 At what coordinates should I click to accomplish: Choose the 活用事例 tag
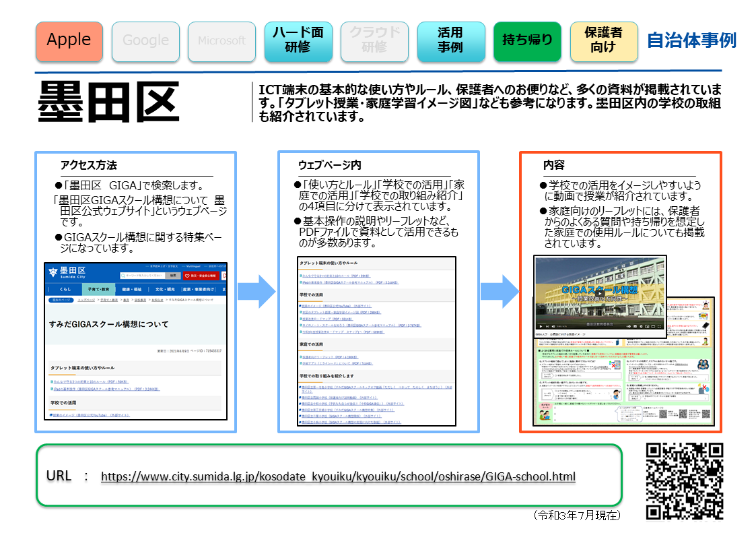click(451, 42)
